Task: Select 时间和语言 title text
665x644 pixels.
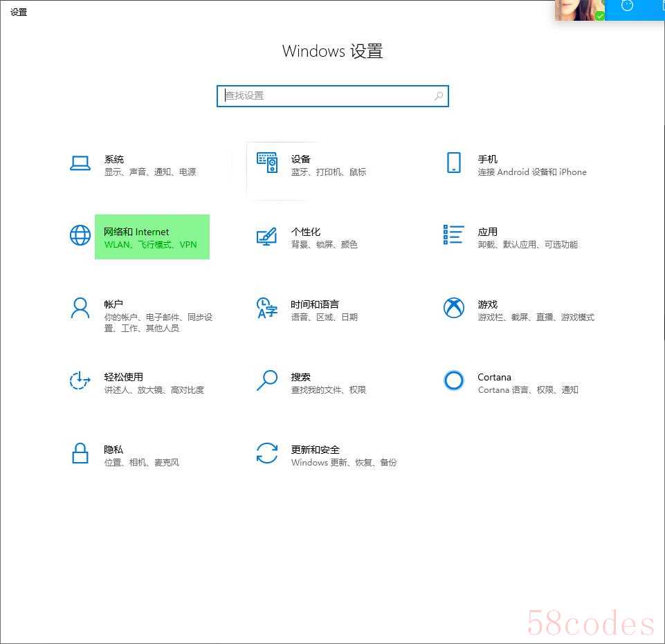Action: (x=315, y=304)
